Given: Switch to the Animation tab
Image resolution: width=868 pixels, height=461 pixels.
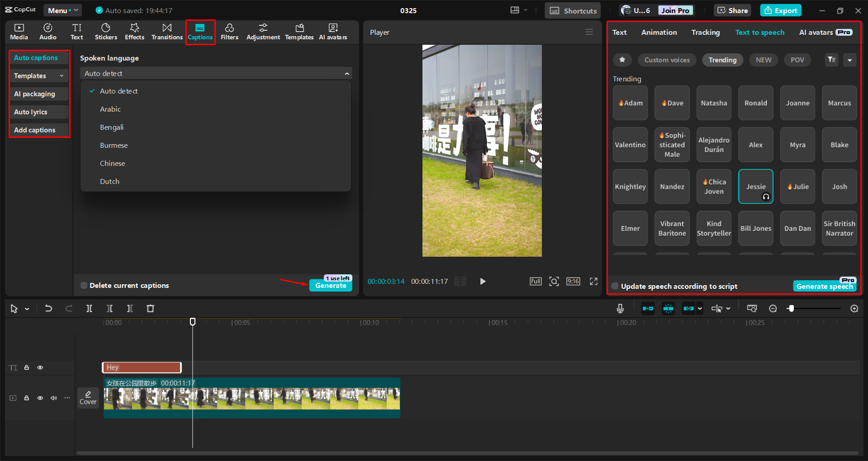Looking at the screenshot, I should pyautogui.click(x=659, y=32).
